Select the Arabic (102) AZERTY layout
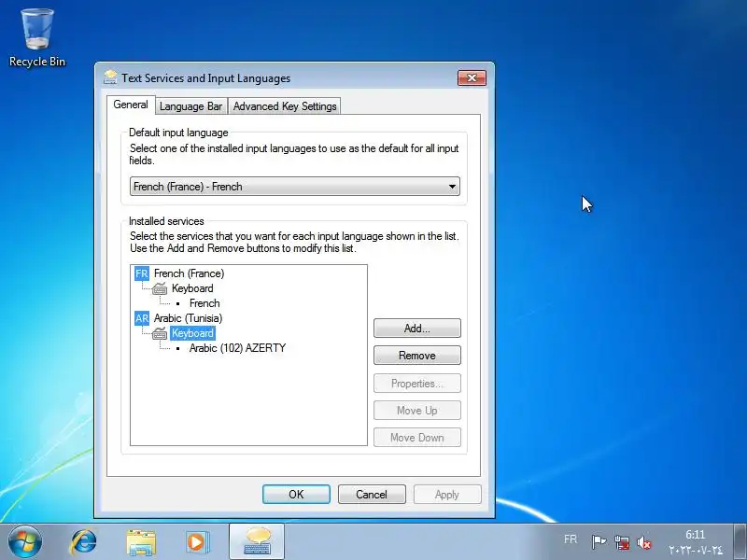 [x=237, y=348]
